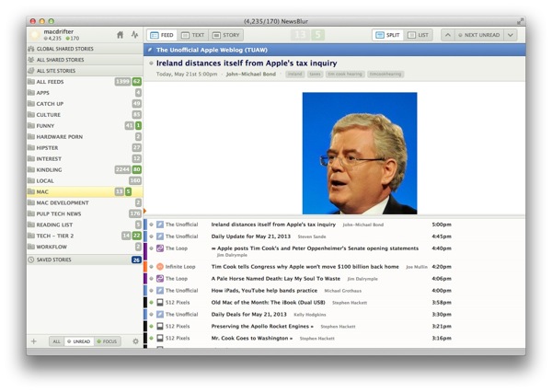Image resolution: width=552 pixels, height=392 pixels.
Task: Switch sidebar filter to Unread
Action: coord(79,341)
